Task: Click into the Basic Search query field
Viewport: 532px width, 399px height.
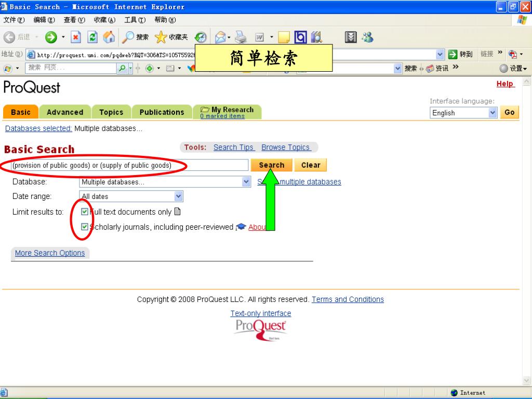Action: [x=129, y=165]
